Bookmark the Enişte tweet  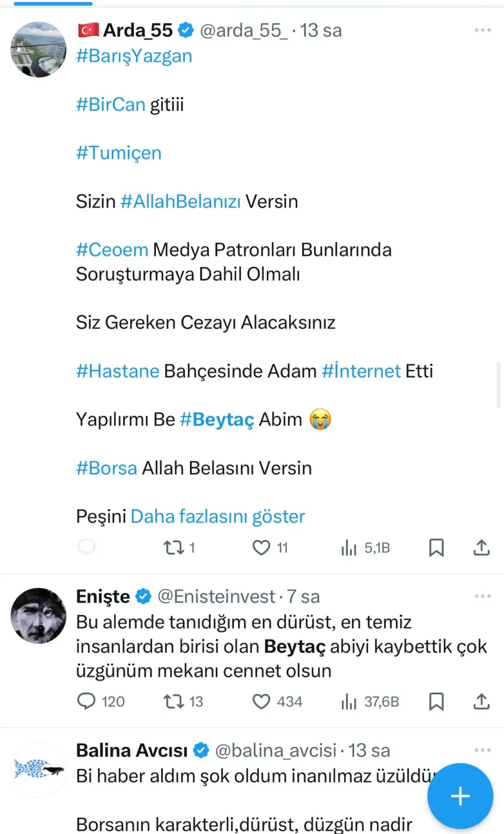tap(436, 702)
